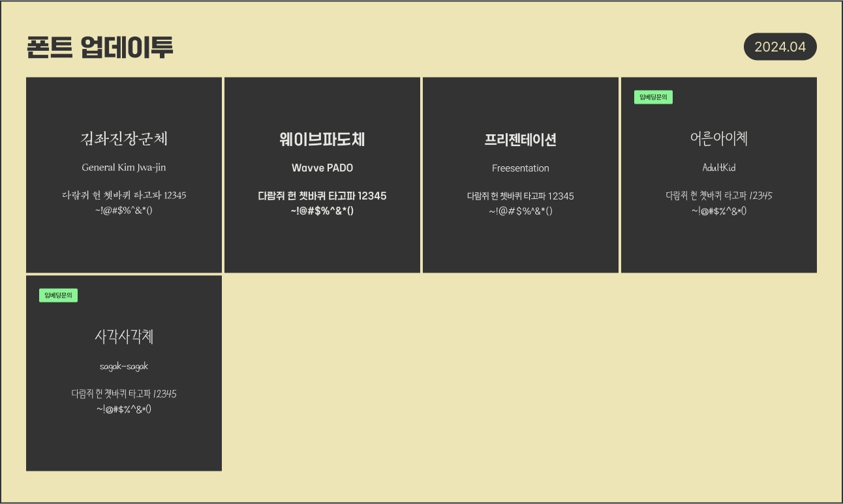Open the 어른아이체 font card title
This screenshot has width=843, height=504.
[719, 138]
